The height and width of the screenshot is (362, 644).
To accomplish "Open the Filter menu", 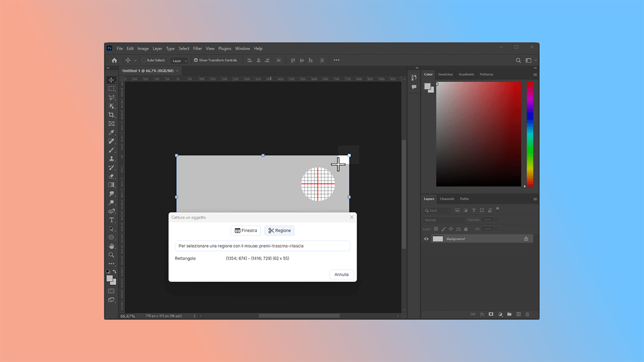I will pyautogui.click(x=197, y=49).
